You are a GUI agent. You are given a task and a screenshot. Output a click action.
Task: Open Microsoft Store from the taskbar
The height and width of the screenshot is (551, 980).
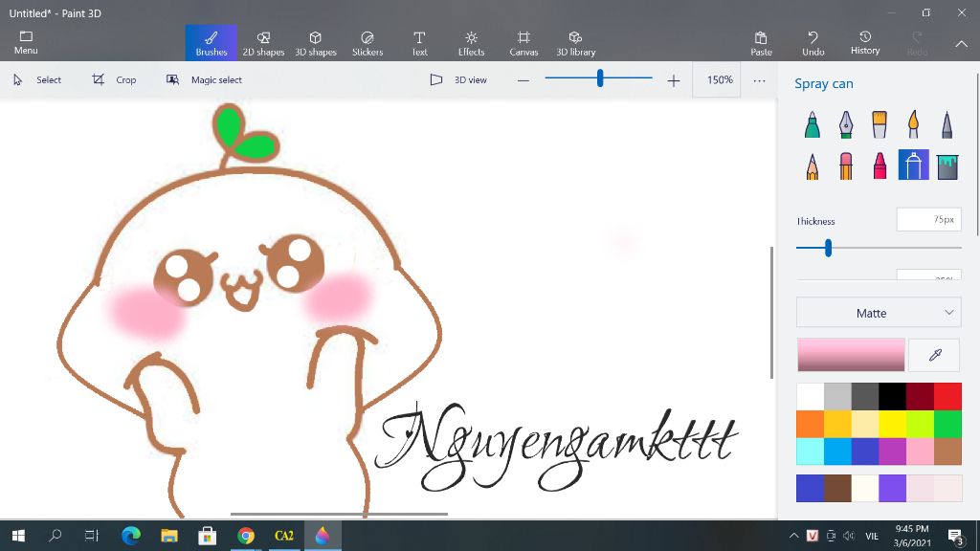[x=208, y=536]
